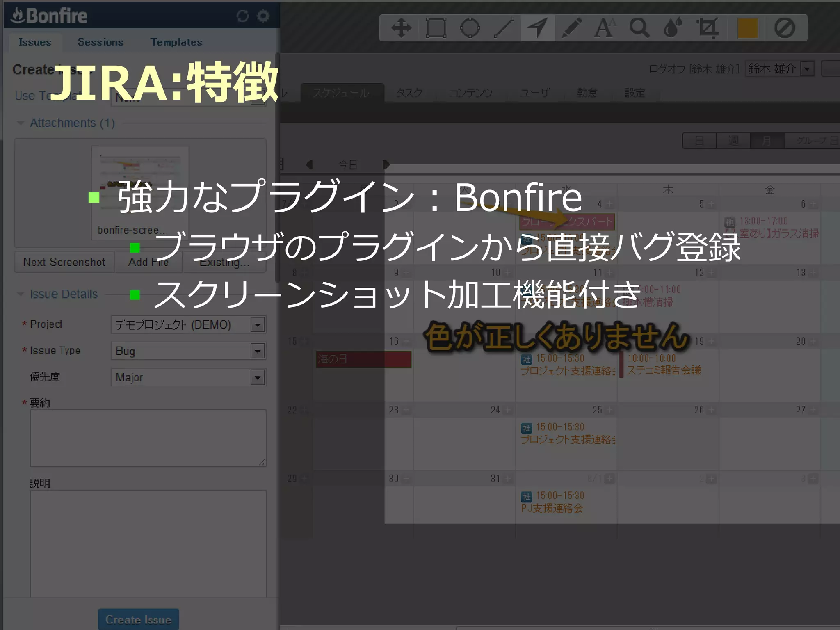Screen dimensions: 840x630
Task: Select the Ellipse shape tool
Action: tap(470, 28)
